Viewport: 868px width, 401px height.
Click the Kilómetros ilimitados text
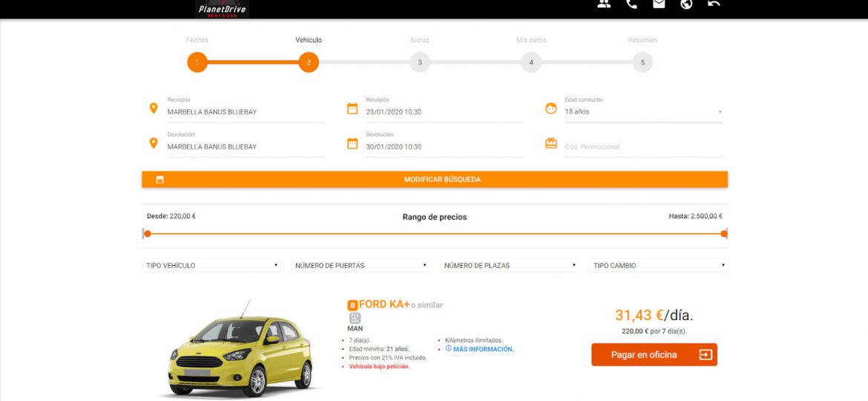[x=473, y=340]
